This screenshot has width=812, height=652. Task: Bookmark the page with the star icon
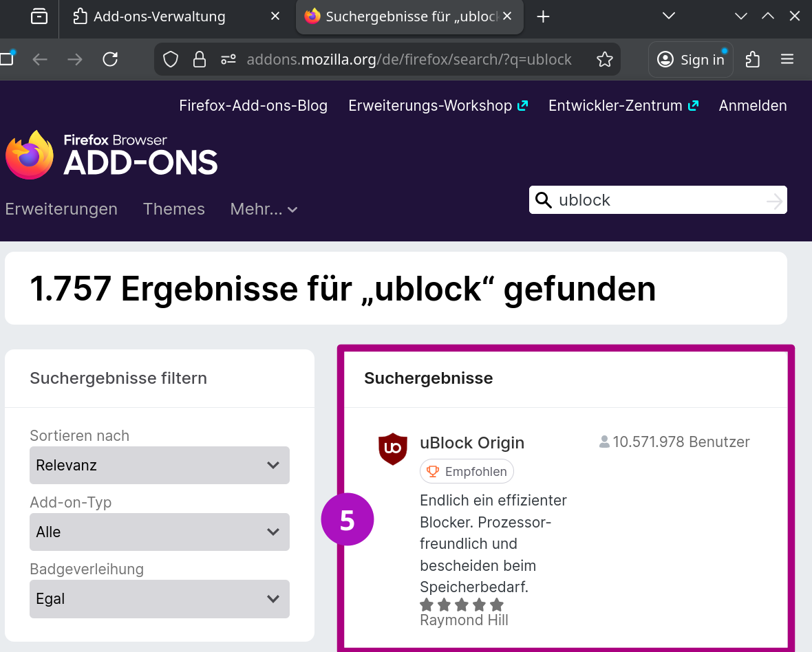coord(604,59)
